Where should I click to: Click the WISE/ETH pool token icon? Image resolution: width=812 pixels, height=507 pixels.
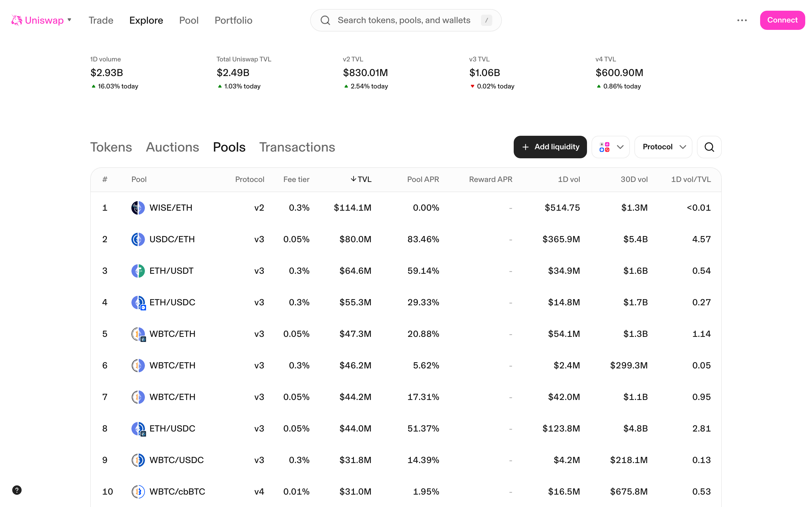point(138,208)
